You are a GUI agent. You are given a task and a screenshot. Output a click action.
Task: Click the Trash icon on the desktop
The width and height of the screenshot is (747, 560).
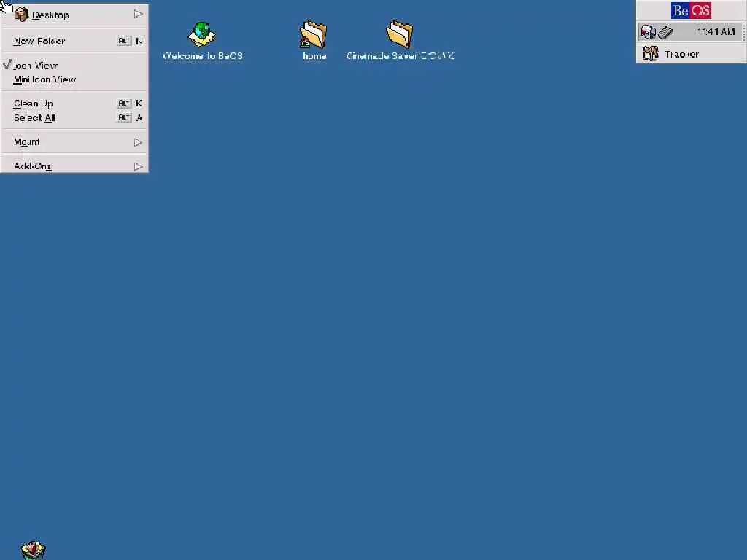tap(33, 551)
